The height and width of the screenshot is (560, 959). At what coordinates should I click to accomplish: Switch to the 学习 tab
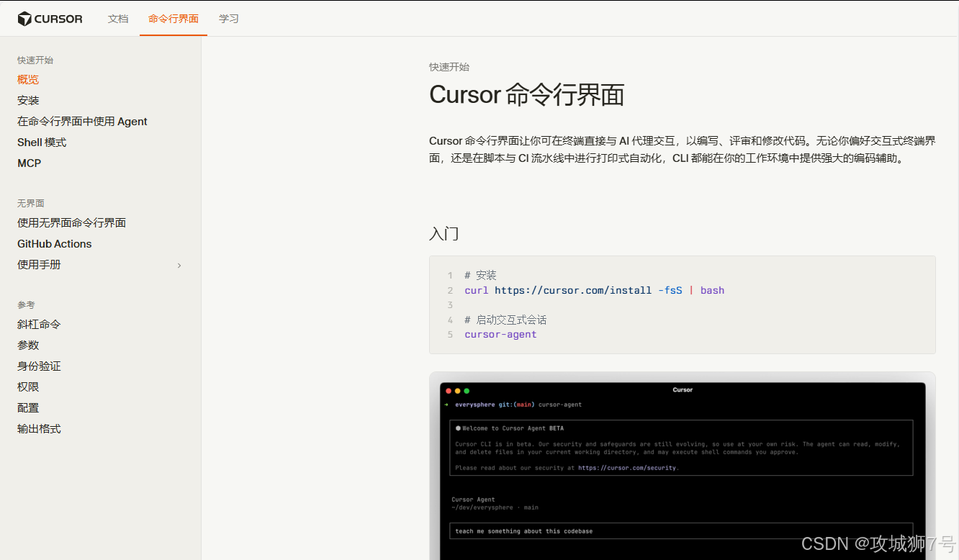point(229,19)
